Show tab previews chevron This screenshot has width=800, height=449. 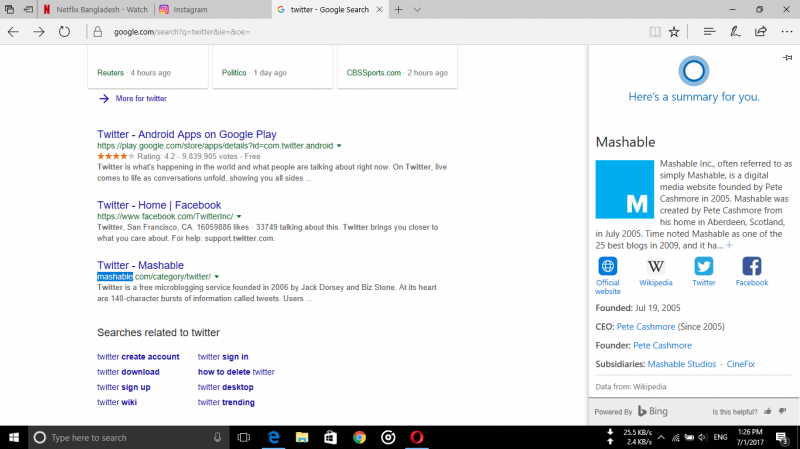(x=417, y=9)
